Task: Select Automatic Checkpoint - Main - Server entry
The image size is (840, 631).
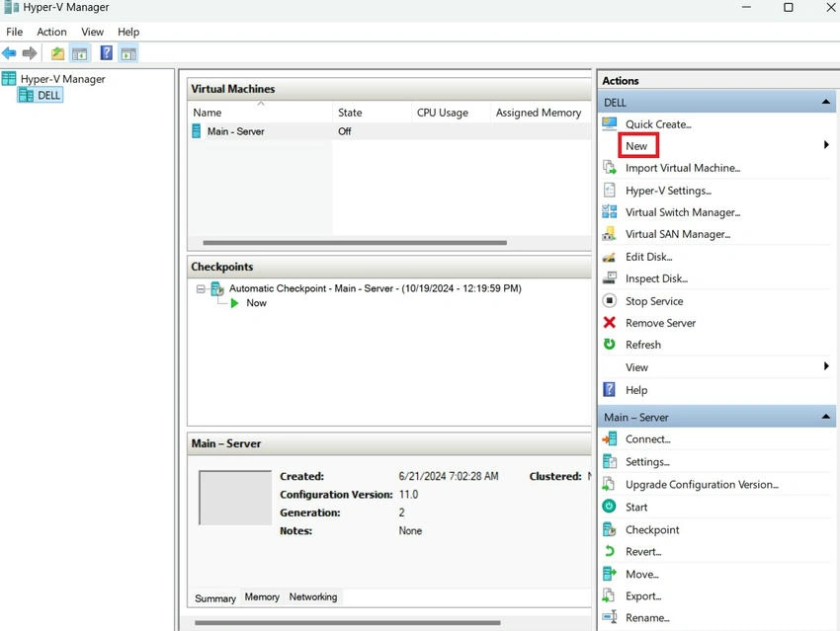Action: (375, 288)
